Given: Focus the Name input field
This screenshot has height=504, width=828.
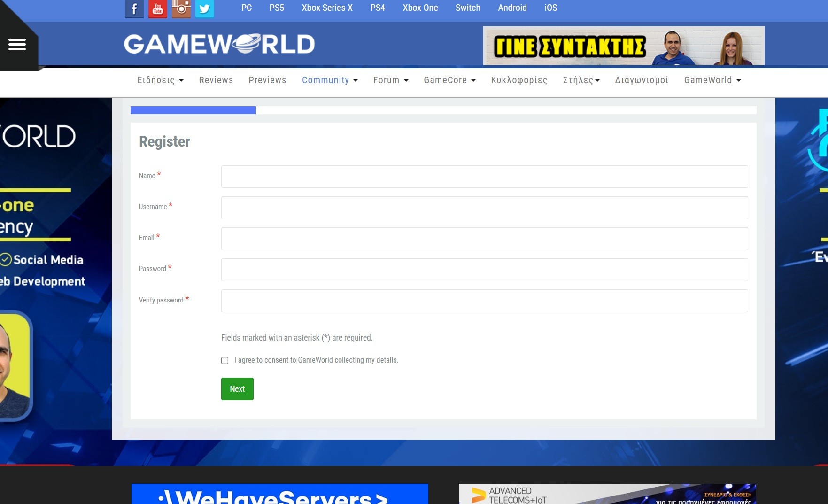Looking at the screenshot, I should 484,177.
